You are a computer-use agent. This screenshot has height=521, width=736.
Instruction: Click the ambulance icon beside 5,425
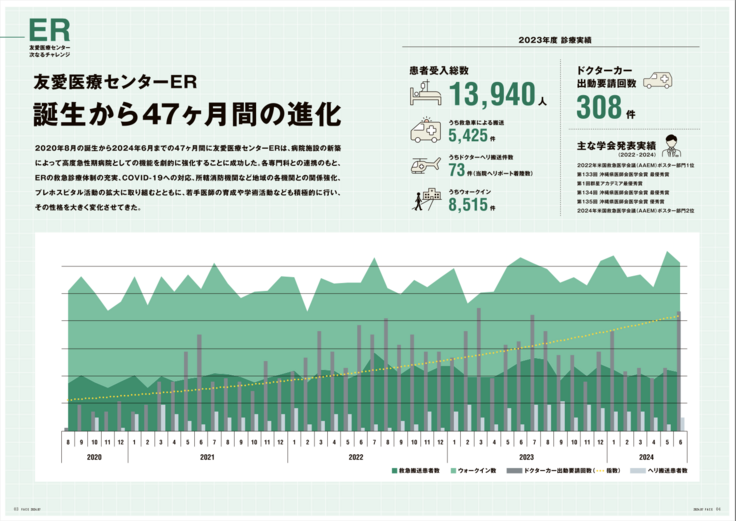point(426,131)
